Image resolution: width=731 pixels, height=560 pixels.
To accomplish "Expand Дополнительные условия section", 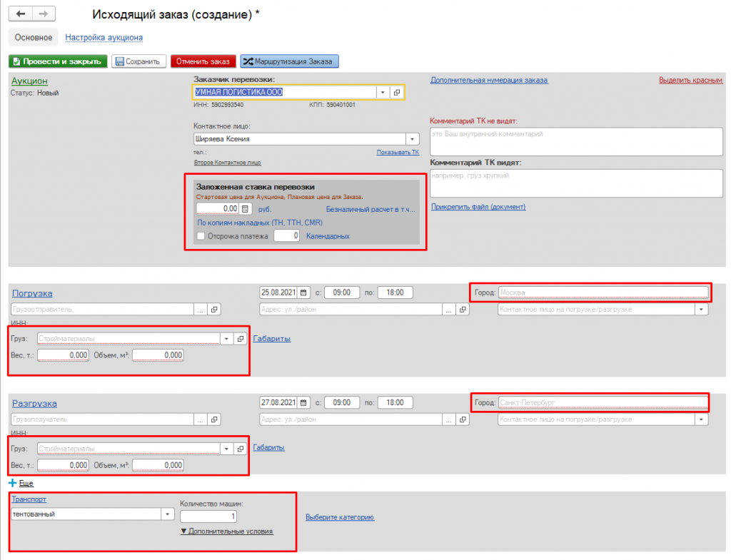I will (x=226, y=531).
